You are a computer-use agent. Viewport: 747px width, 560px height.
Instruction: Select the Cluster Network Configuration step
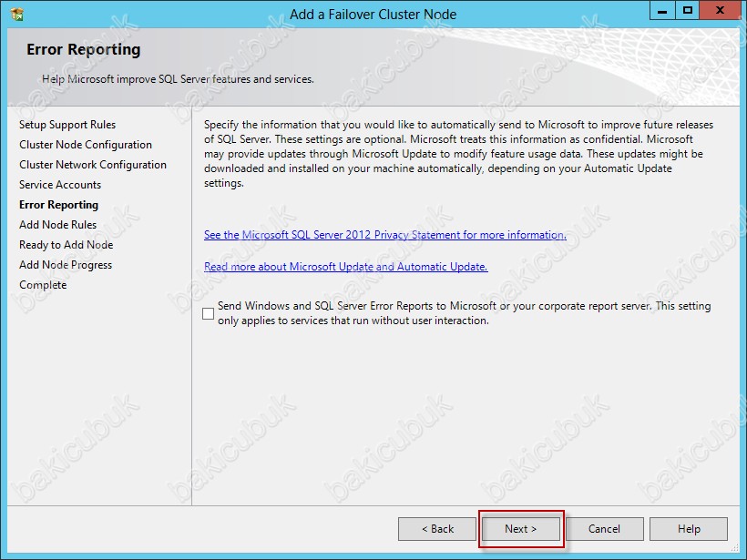(x=93, y=165)
